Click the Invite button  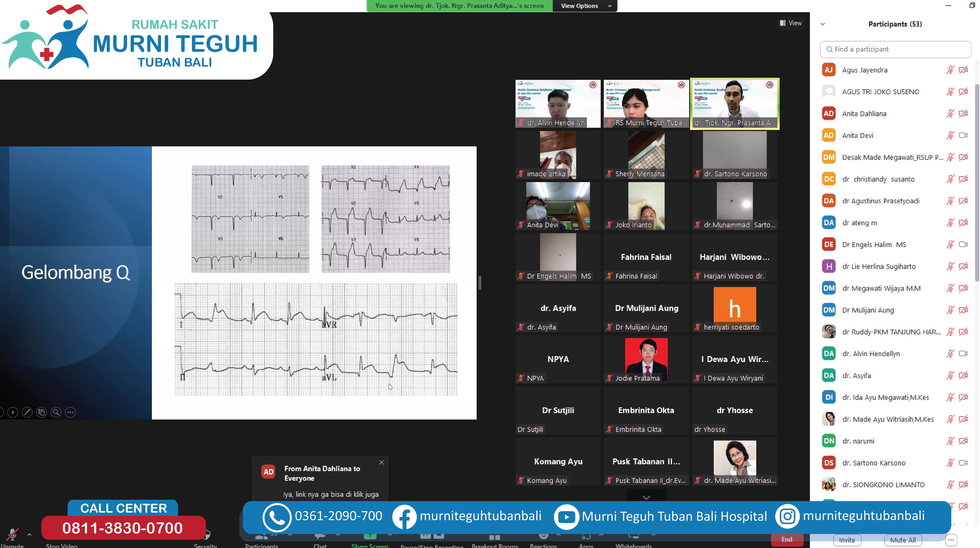click(847, 540)
